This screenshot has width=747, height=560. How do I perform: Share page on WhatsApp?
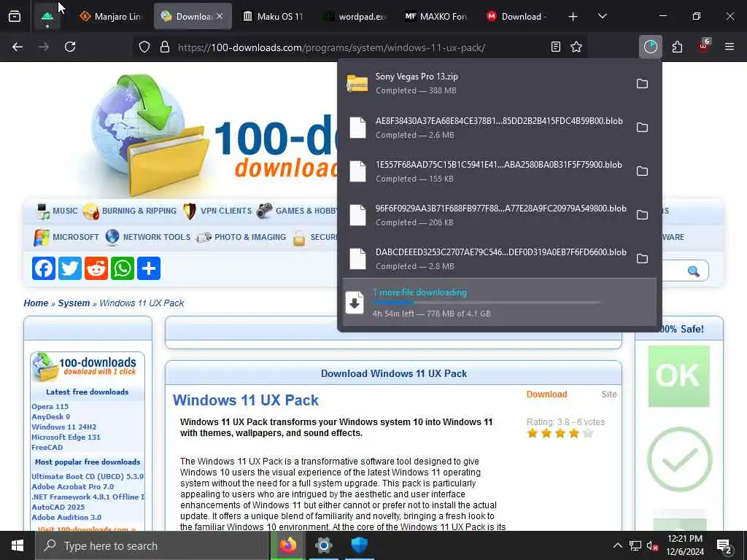pos(123,268)
